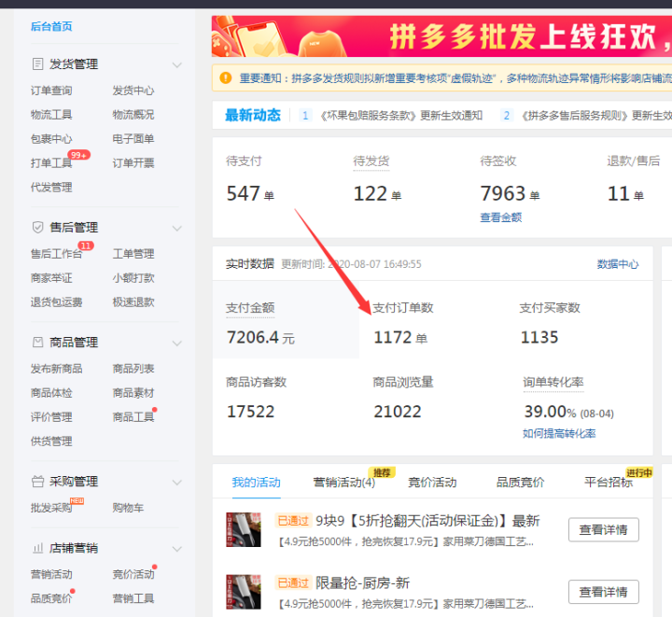Click the 售后管理 shield icon
Viewport: 672px width, 617px height.
[x=37, y=227]
